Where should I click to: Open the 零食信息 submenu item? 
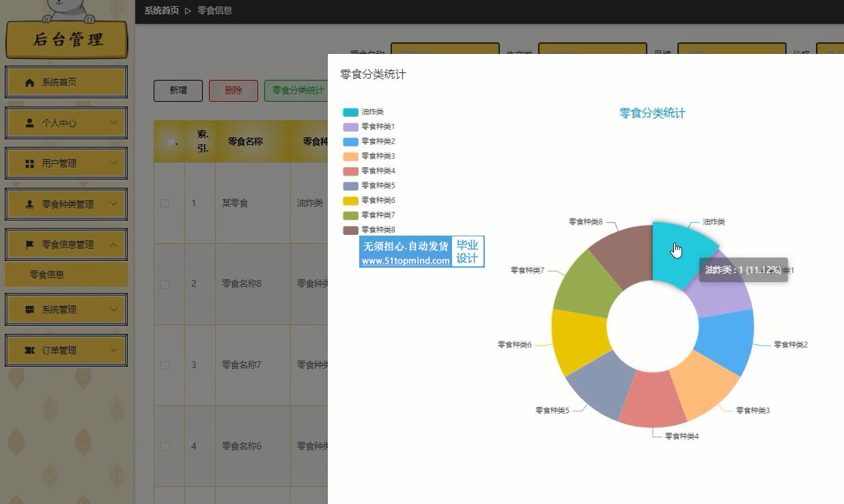pyautogui.click(x=47, y=275)
